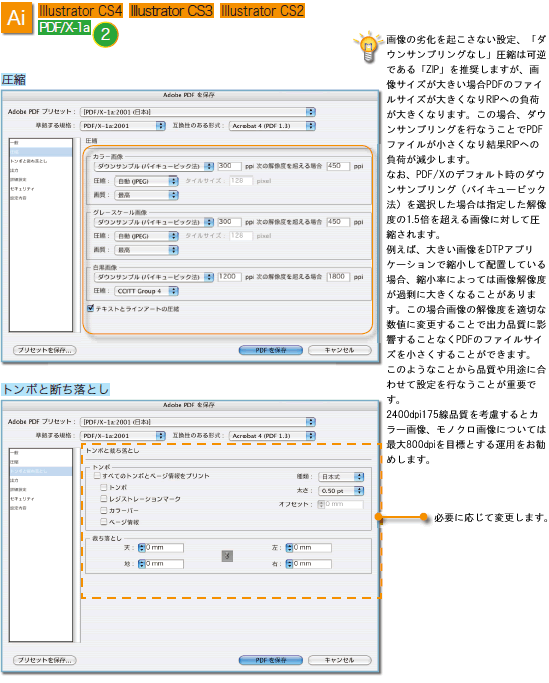Check the レジストレーションマーク checkbox
The height and width of the screenshot is (683, 549).
104,498
